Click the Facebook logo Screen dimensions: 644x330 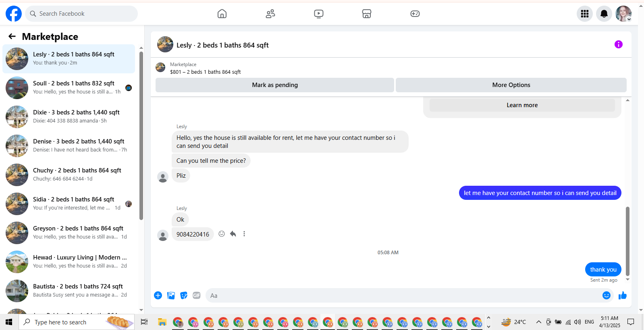14,14
